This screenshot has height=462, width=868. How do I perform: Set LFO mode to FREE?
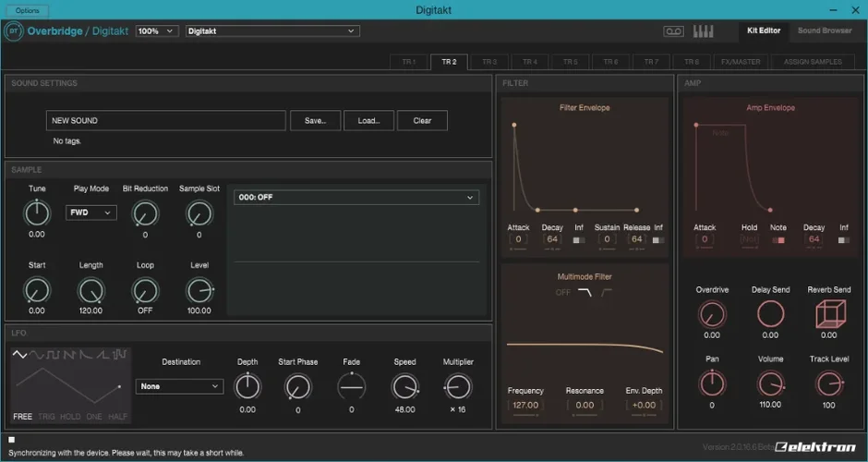point(23,417)
